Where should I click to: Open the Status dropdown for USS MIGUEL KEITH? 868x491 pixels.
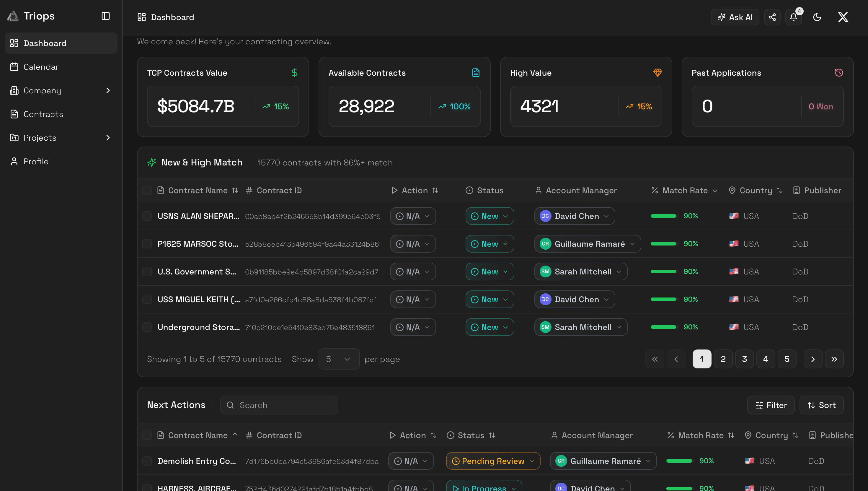(489, 299)
